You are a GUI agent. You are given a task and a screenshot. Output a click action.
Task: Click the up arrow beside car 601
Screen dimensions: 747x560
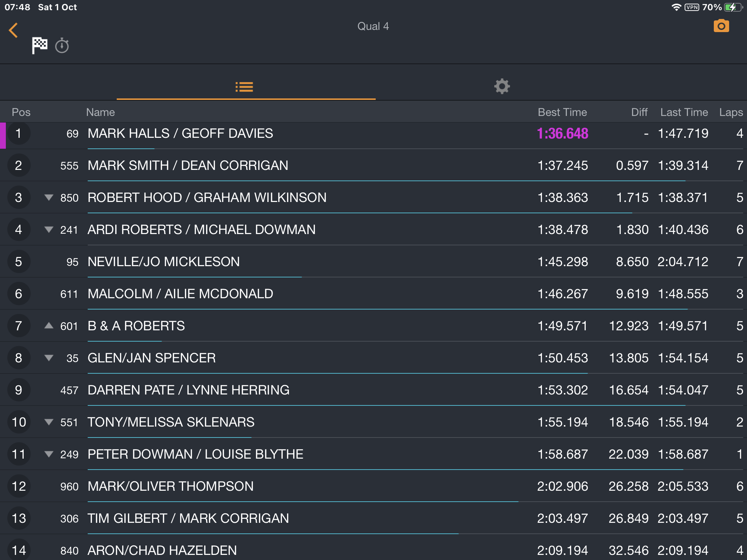point(49,326)
